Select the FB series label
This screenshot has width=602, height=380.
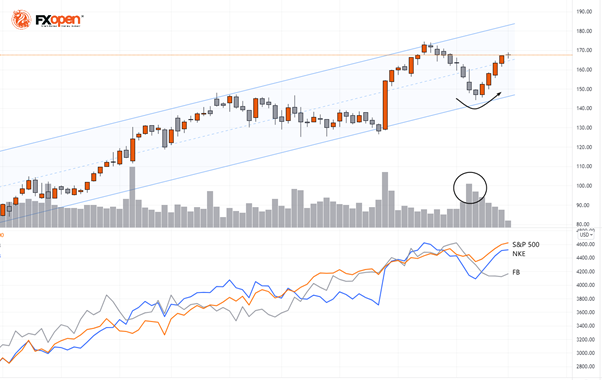point(516,272)
